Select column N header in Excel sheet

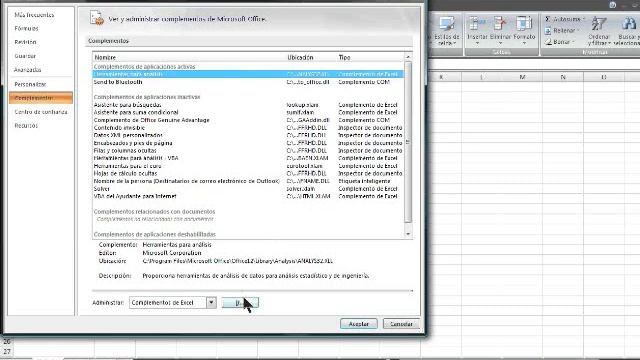click(563, 77)
